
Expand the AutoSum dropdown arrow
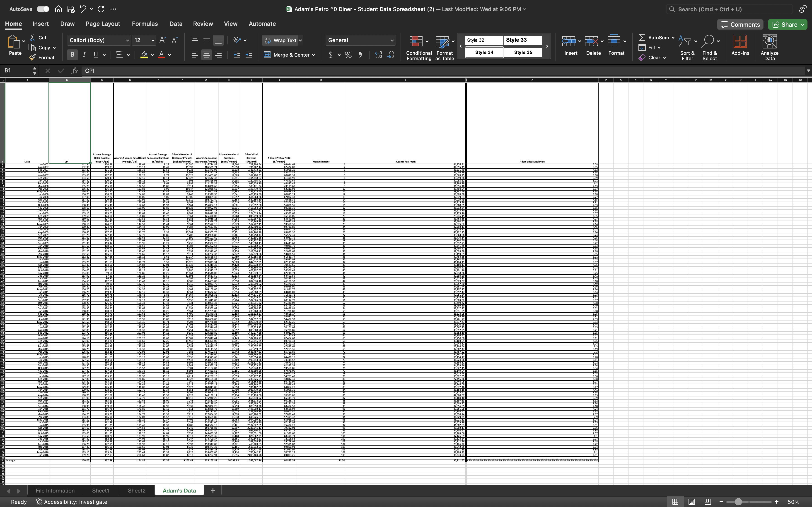click(673, 38)
